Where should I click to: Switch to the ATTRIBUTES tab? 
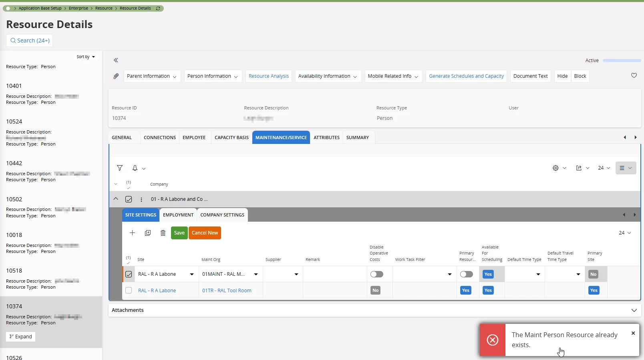(326, 138)
